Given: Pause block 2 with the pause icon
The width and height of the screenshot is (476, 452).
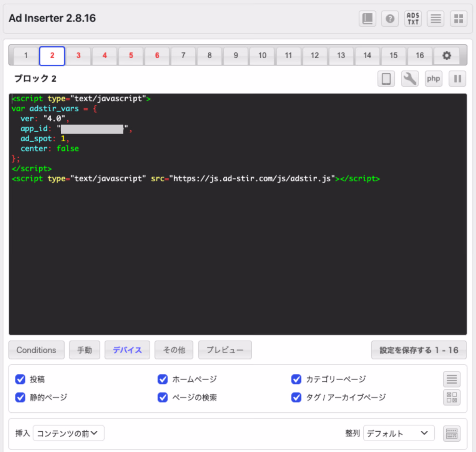Looking at the screenshot, I should click(457, 79).
